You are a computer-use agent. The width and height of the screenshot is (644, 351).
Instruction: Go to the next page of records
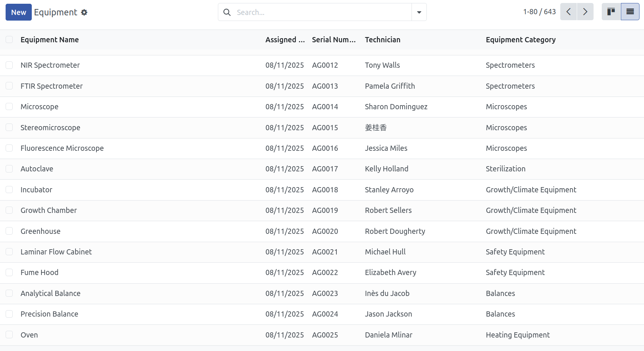point(585,12)
